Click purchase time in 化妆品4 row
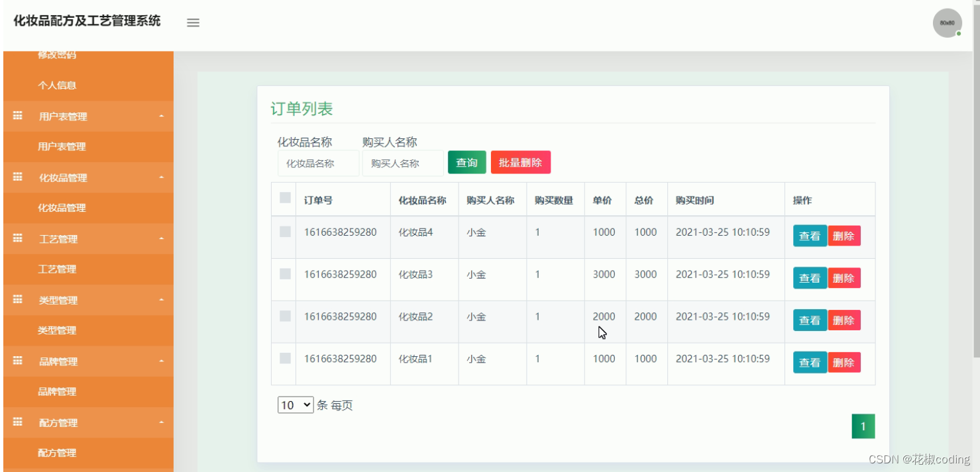Viewport: 980px width, 472px height. tap(723, 232)
